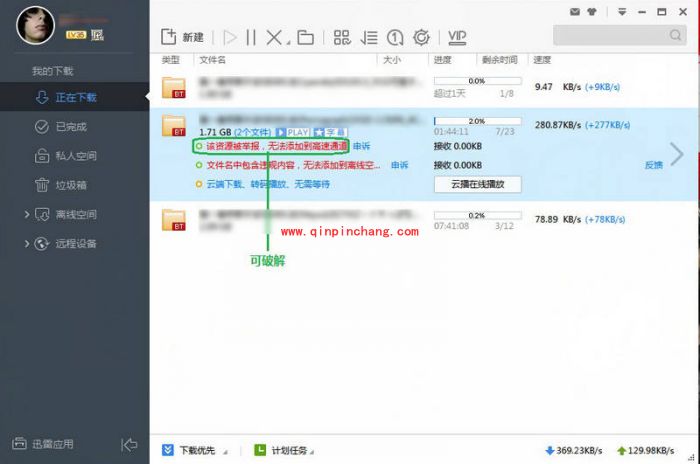Open 离线空间 in the sidebar
The image size is (700, 464).
click(x=75, y=215)
